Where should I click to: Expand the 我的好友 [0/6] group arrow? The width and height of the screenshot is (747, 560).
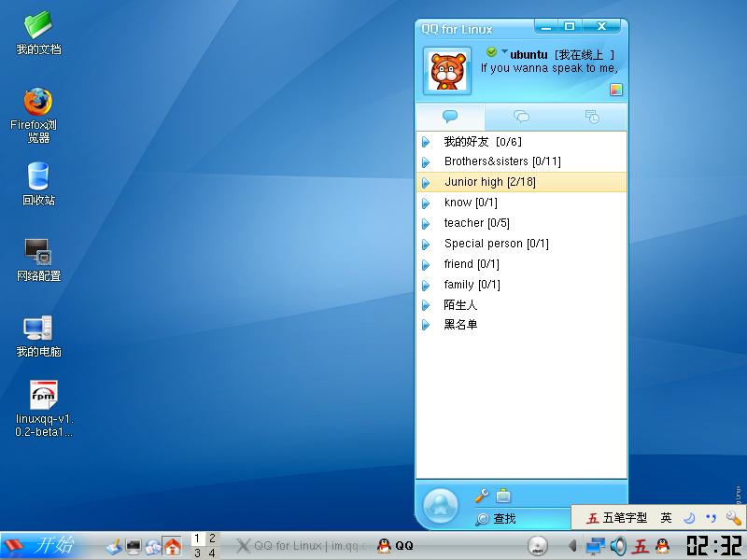tap(426, 142)
